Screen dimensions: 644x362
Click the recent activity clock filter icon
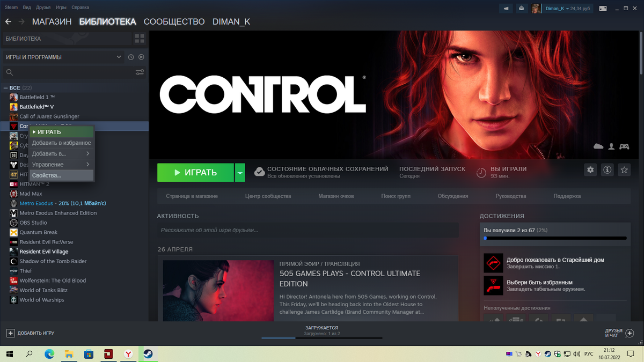click(x=131, y=57)
